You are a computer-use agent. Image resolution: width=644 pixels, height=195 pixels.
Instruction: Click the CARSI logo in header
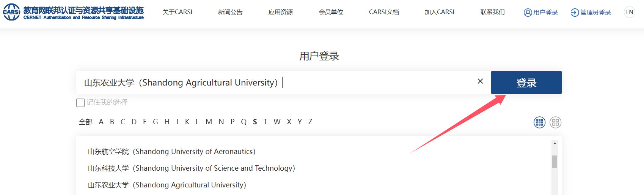73,12
